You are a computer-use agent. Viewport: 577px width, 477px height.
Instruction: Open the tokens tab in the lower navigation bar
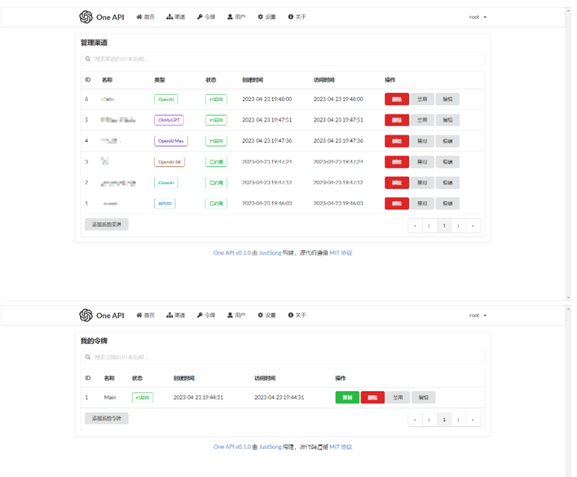coord(206,315)
